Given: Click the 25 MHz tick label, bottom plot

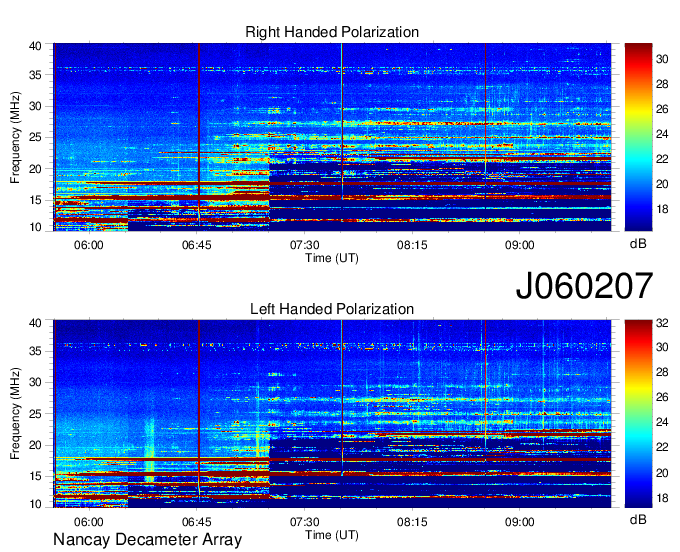Looking at the screenshot, I should pos(35,415).
